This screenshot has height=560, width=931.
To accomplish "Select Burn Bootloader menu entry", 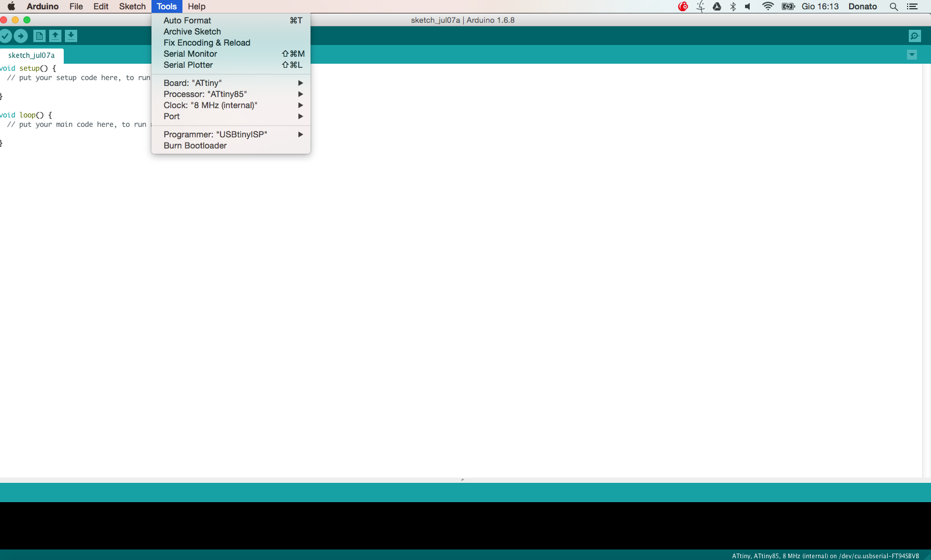I will 231,146.
